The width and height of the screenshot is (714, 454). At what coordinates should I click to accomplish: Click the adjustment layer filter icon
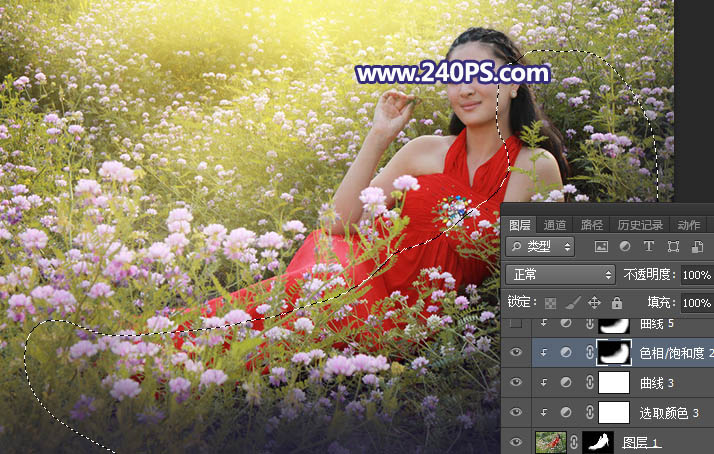pos(625,246)
